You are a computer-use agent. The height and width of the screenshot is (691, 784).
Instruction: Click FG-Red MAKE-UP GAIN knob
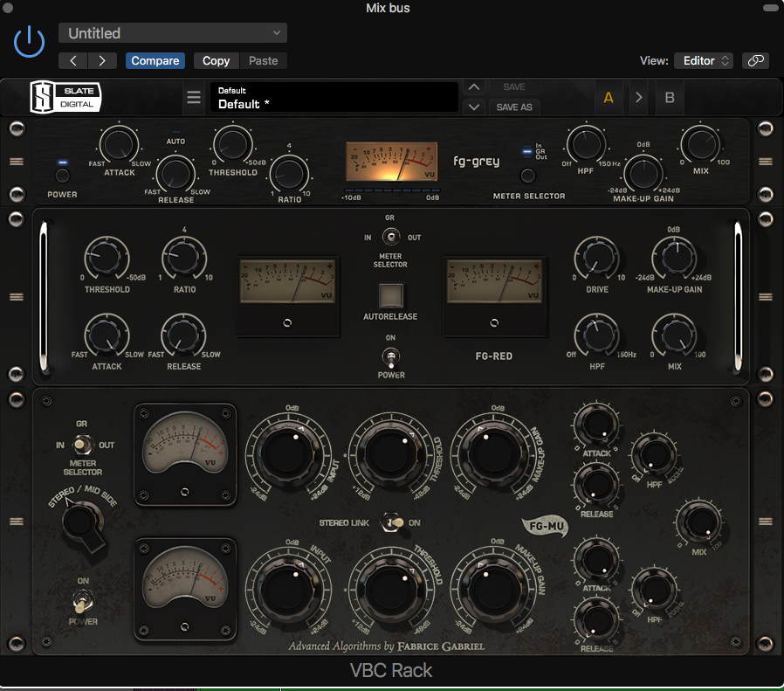tap(675, 259)
